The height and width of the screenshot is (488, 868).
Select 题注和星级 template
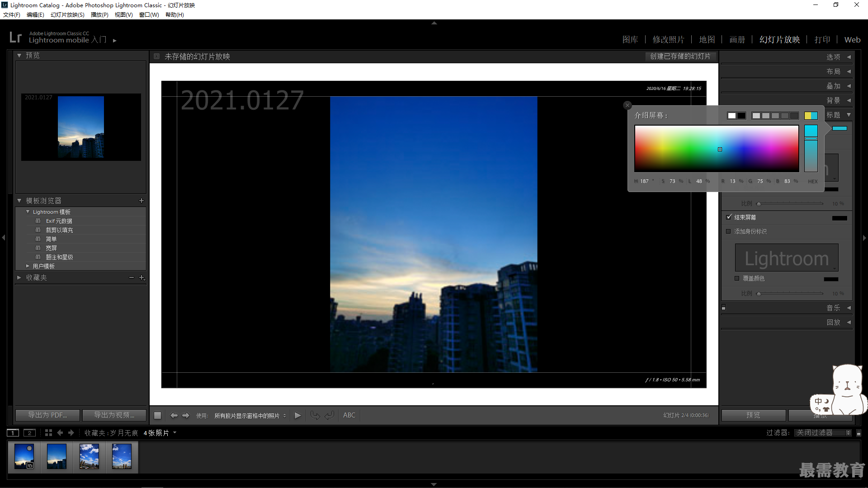click(59, 257)
